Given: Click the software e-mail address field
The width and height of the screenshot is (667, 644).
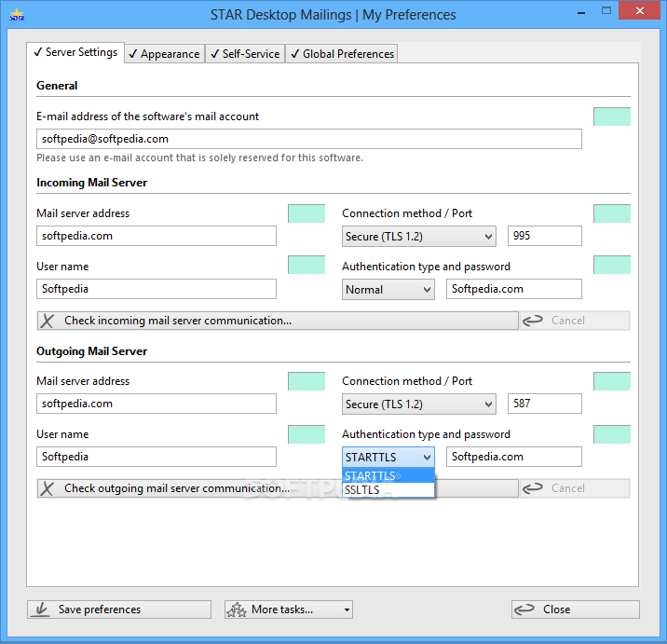Looking at the screenshot, I should pos(309,139).
